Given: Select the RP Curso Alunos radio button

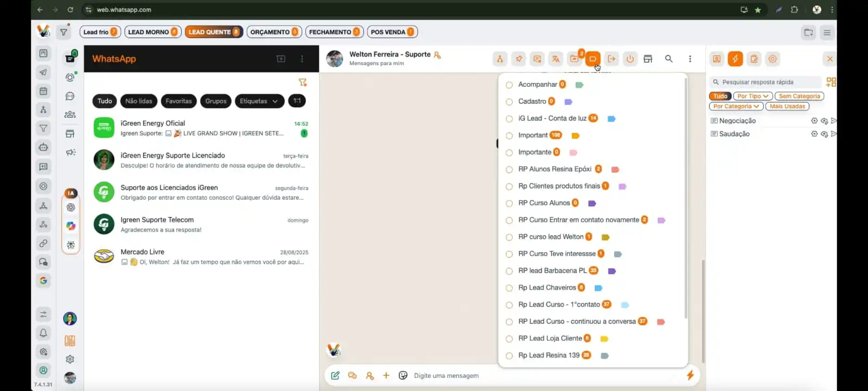Looking at the screenshot, I should pos(509,203).
